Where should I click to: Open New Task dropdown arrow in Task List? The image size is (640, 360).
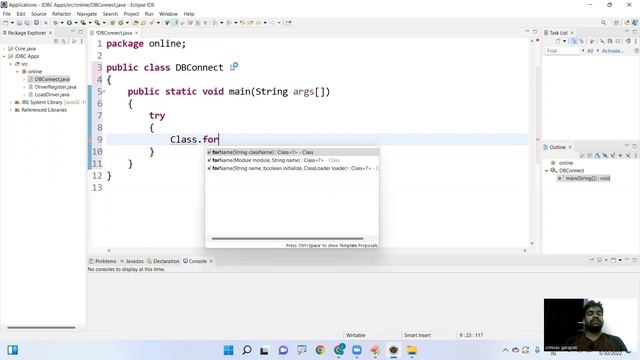[x=564, y=41]
